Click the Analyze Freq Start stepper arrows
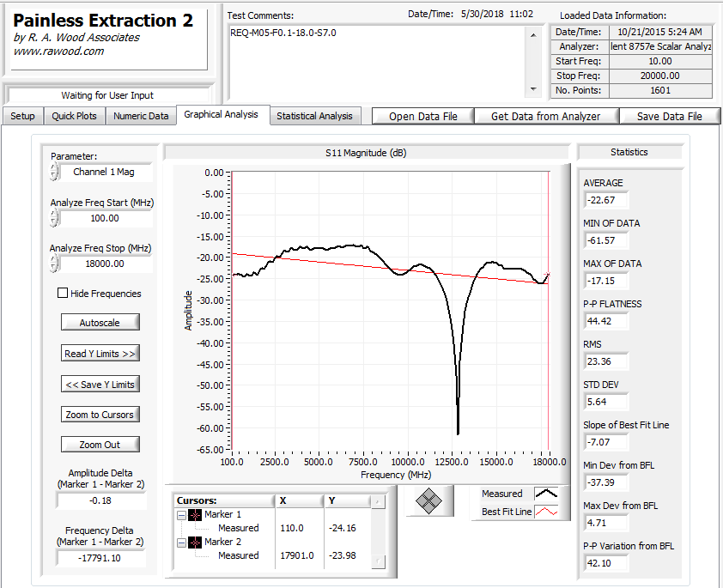This screenshot has height=588, width=723. tap(54, 218)
